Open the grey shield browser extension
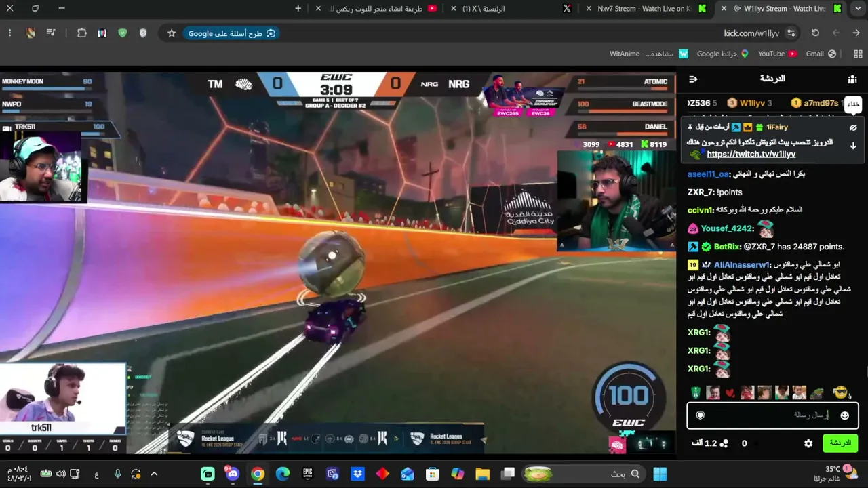Screen dimensions: 868x488 pos(143,33)
